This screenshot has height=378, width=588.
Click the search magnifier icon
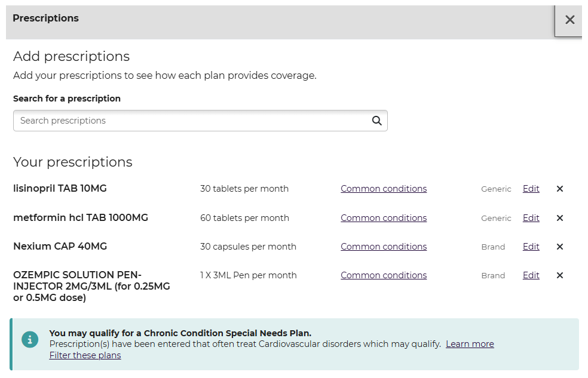376,121
